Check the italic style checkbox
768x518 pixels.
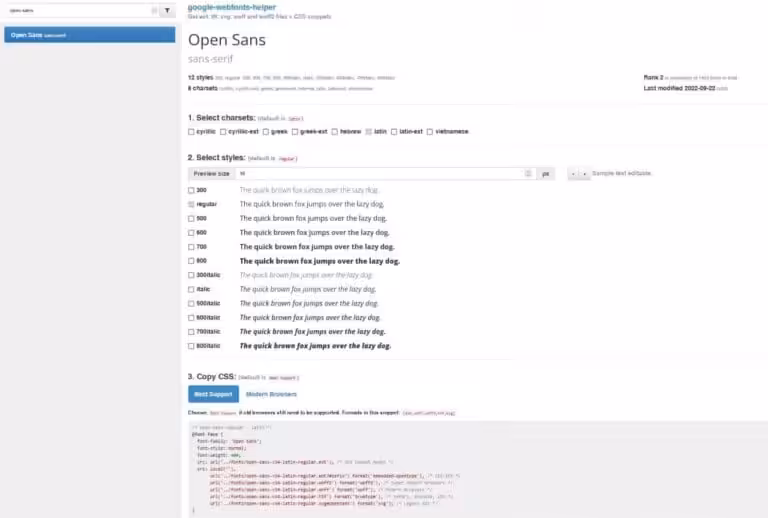click(191, 289)
